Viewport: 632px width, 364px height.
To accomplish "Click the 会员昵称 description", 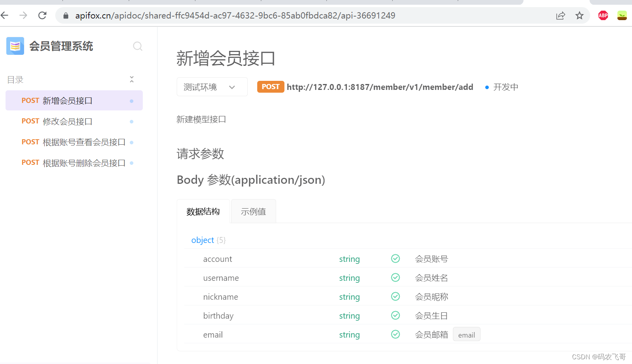I will pyautogui.click(x=432, y=297).
